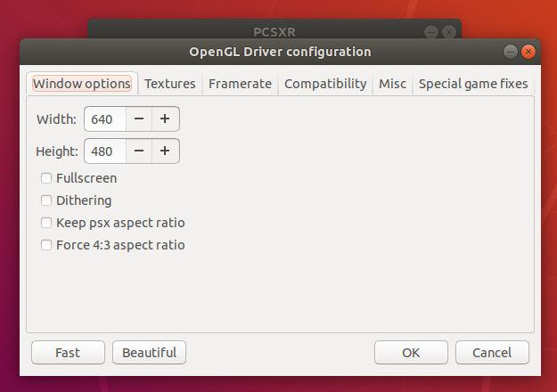Switch to the Textures tab
Screen dimensions: 557x392
tap(170, 84)
